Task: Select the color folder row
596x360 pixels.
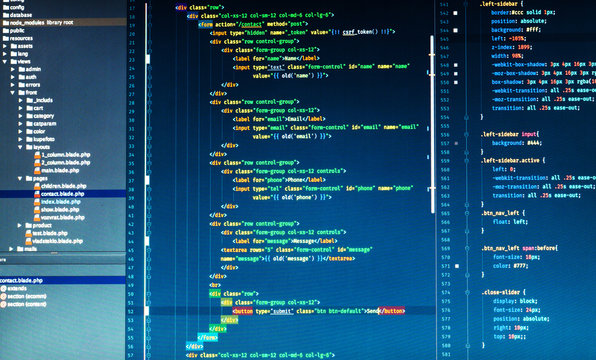Action: (x=63, y=132)
